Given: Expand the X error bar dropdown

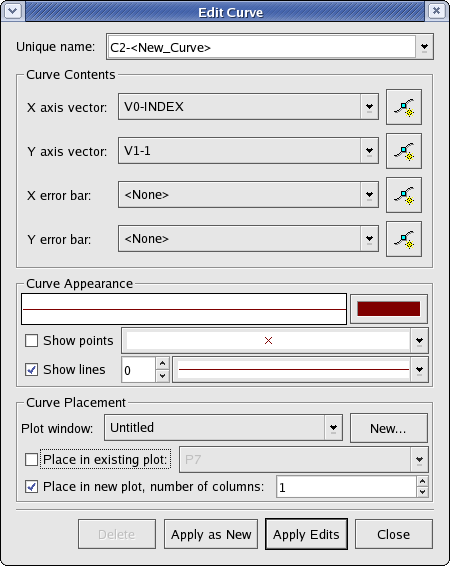Looking at the screenshot, I should [x=369, y=195].
